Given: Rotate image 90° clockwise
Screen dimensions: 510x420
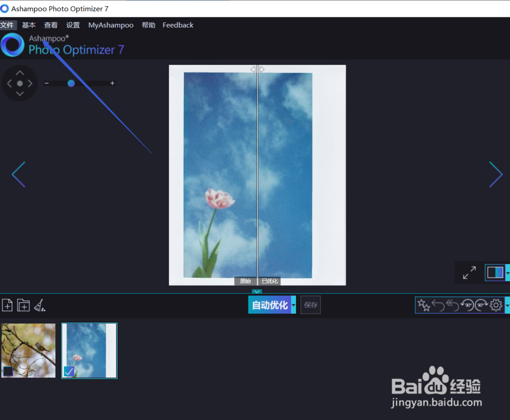Looking at the screenshot, I should pos(481,305).
